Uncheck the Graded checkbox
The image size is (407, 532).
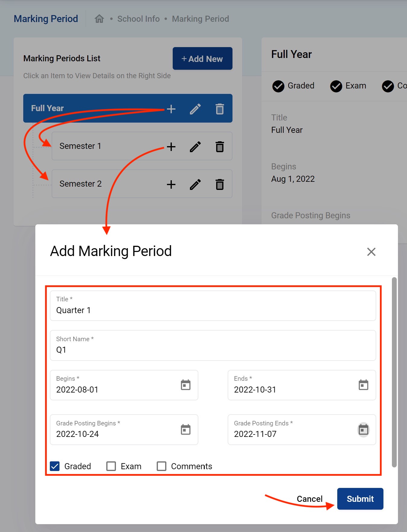[x=55, y=466]
